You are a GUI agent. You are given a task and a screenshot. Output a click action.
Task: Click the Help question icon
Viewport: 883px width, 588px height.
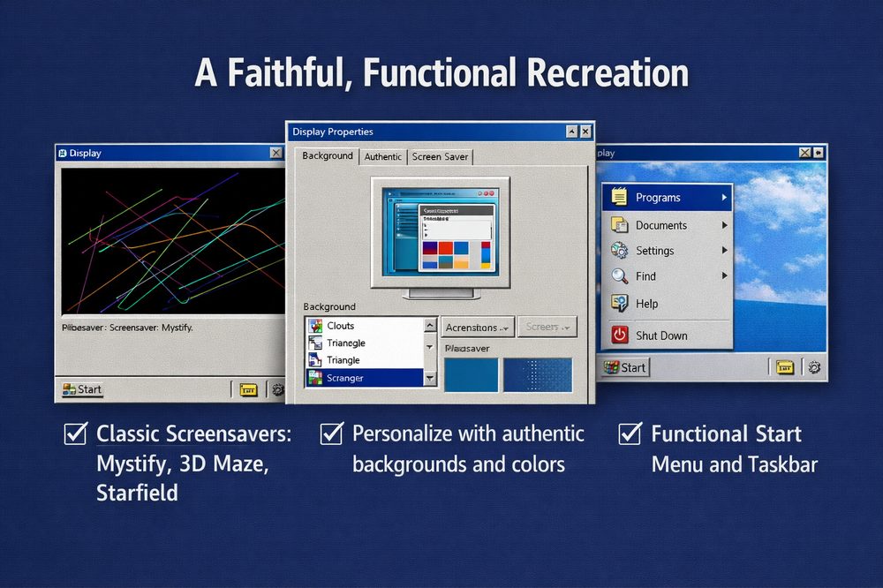click(620, 303)
